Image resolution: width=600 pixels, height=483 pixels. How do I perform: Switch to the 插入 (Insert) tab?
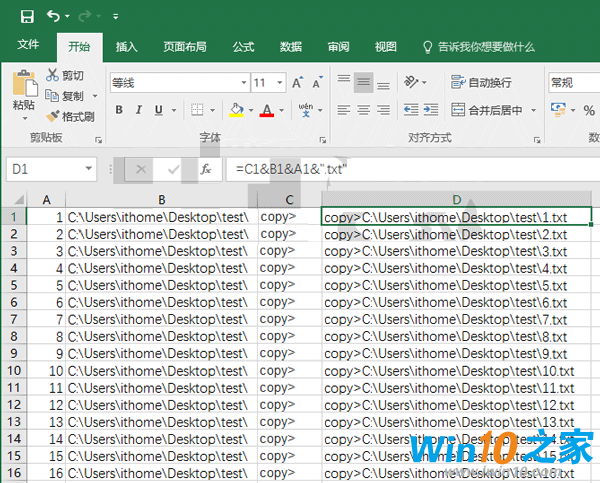(127, 47)
